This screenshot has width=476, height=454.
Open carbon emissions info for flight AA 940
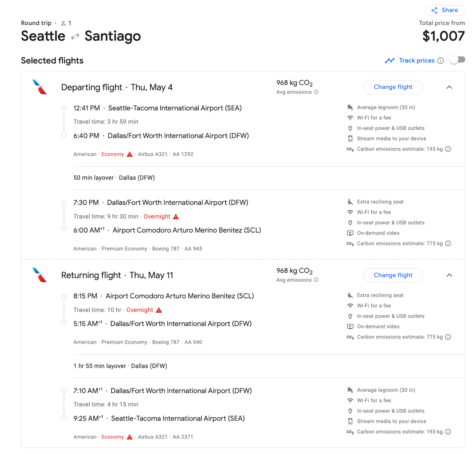pos(448,337)
